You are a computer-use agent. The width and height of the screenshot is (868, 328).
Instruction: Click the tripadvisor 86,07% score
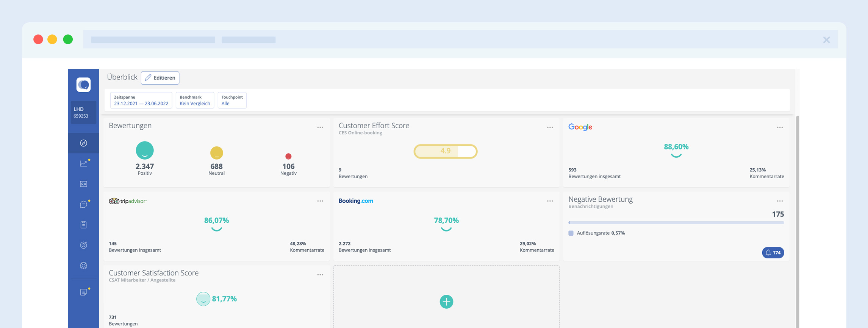(216, 221)
